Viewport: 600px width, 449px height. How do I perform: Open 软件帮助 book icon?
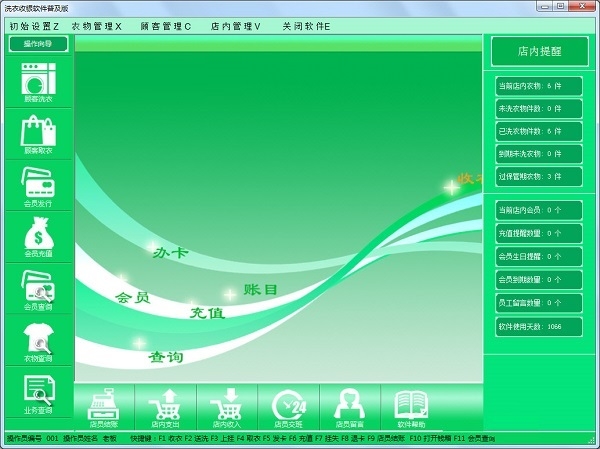pyautogui.click(x=411, y=405)
